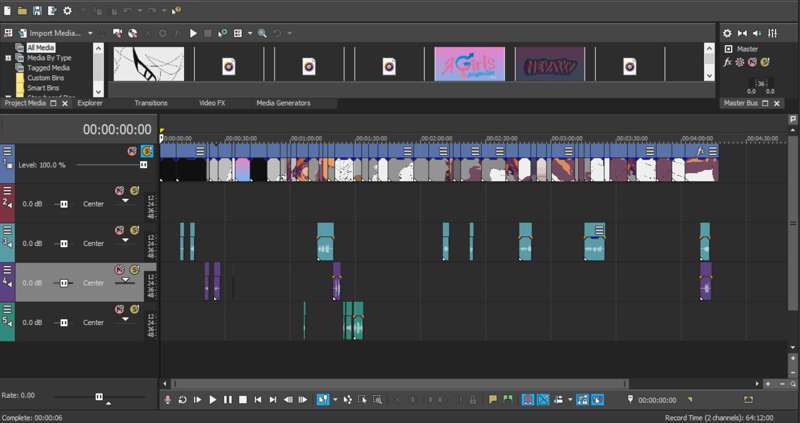Click track 3 volume slider handle
Viewport: 800px width, 423px height.
(x=64, y=244)
